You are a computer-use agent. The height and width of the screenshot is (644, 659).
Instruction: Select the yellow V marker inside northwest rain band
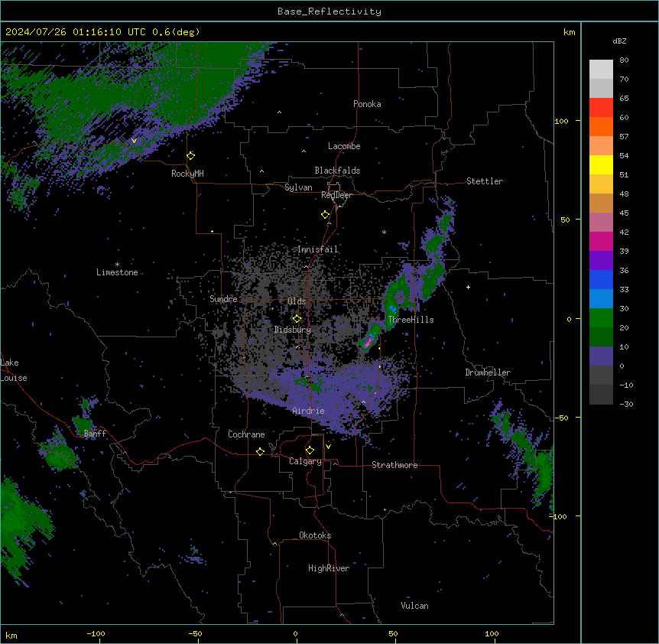(x=134, y=141)
